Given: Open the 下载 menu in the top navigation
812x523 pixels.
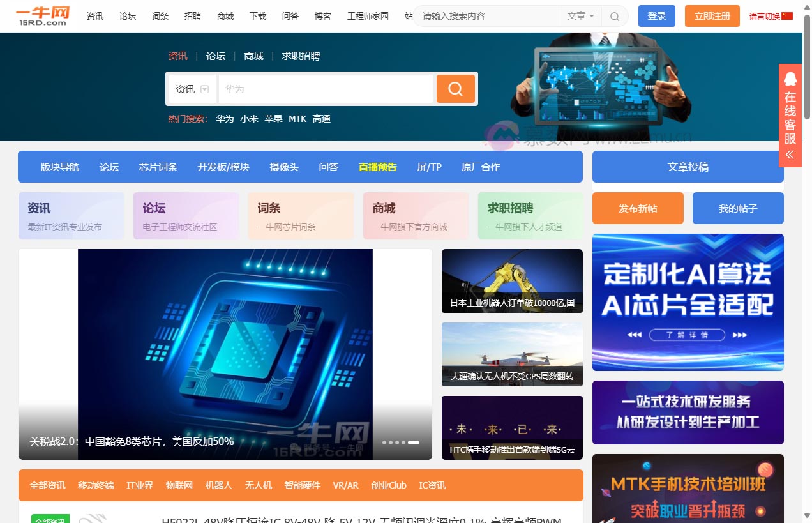Looking at the screenshot, I should tap(257, 17).
